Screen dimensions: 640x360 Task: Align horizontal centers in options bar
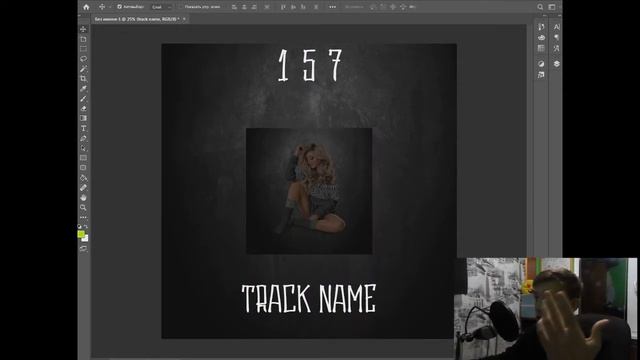pos(244,7)
